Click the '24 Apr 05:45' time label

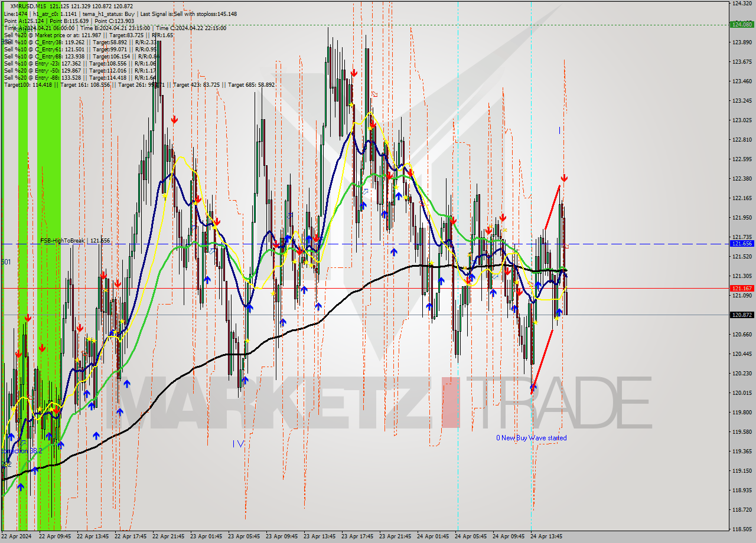coord(471,537)
